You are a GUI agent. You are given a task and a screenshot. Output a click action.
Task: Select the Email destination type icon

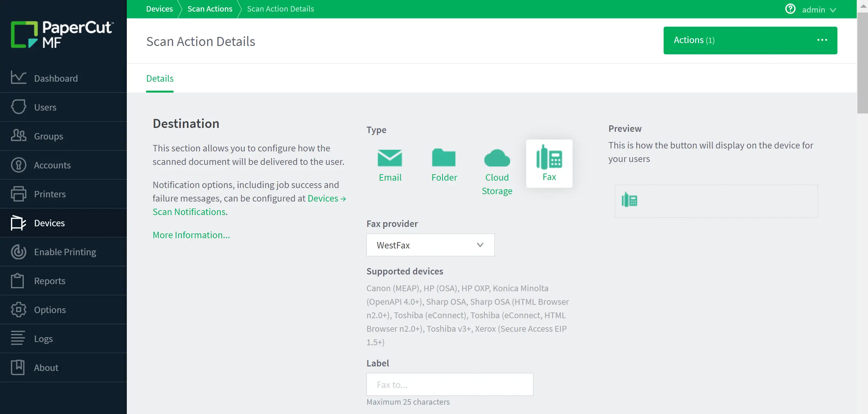pyautogui.click(x=390, y=158)
